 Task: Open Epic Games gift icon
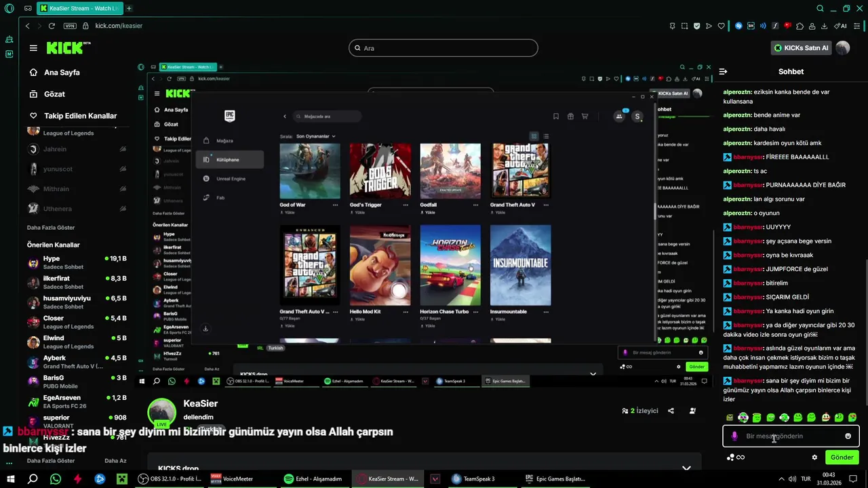(570, 117)
